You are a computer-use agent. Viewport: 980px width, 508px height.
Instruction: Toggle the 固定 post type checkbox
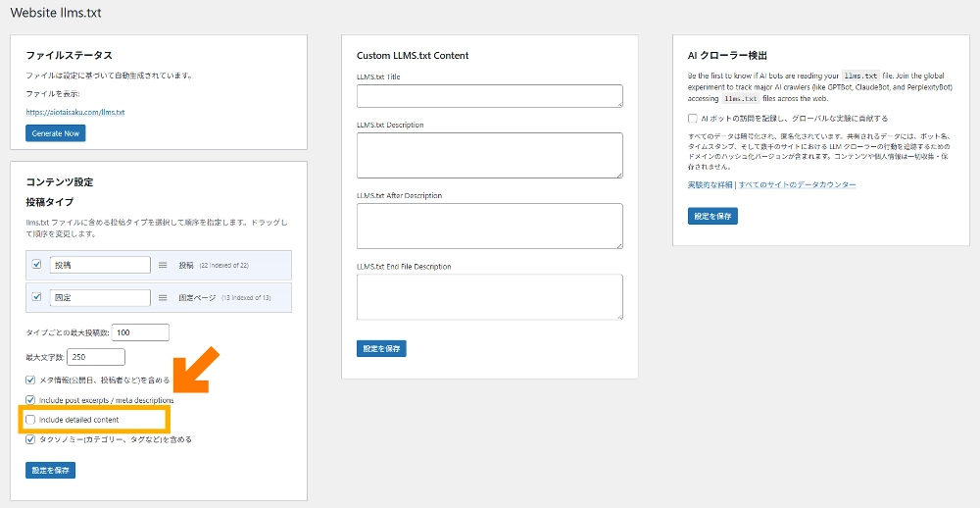[x=37, y=297]
